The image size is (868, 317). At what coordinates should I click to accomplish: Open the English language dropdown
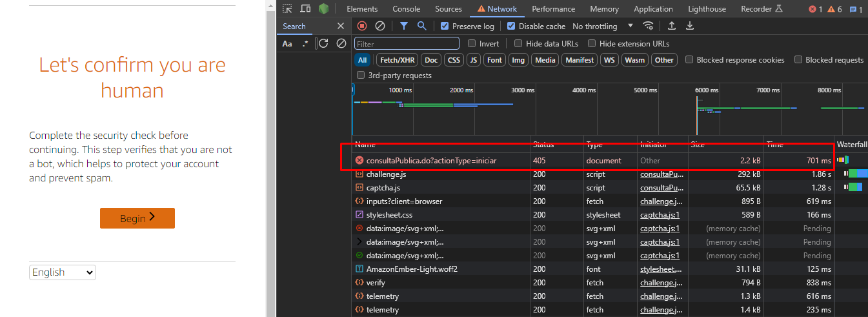(63, 272)
